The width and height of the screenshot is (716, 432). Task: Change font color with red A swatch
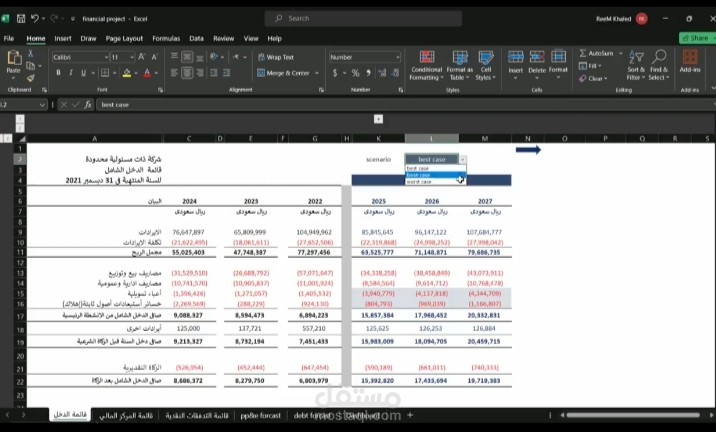pos(147,73)
